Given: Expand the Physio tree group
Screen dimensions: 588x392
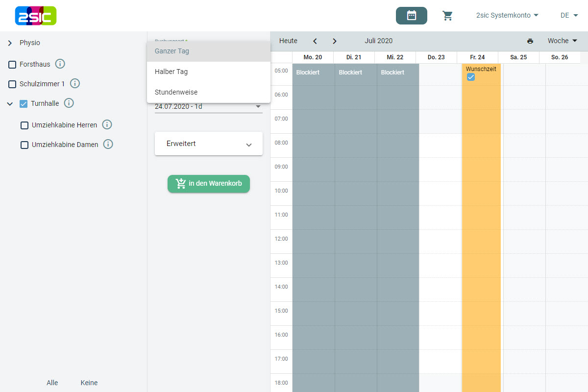Looking at the screenshot, I should tap(10, 43).
